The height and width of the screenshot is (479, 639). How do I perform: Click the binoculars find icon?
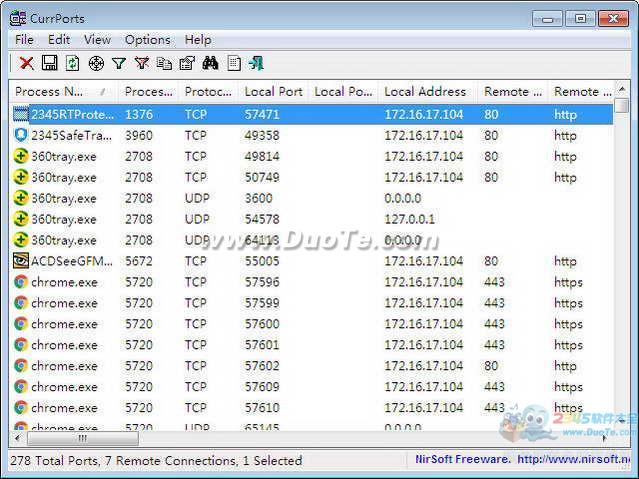[210, 64]
